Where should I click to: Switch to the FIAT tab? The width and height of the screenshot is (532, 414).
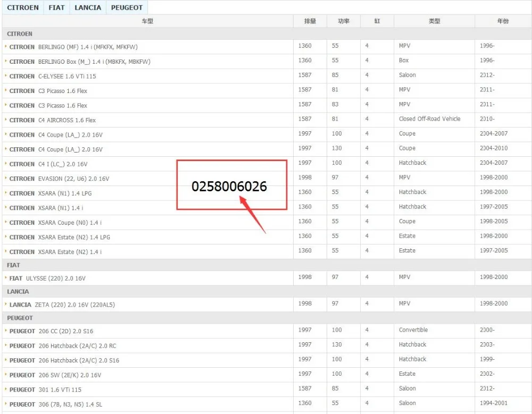click(57, 7)
